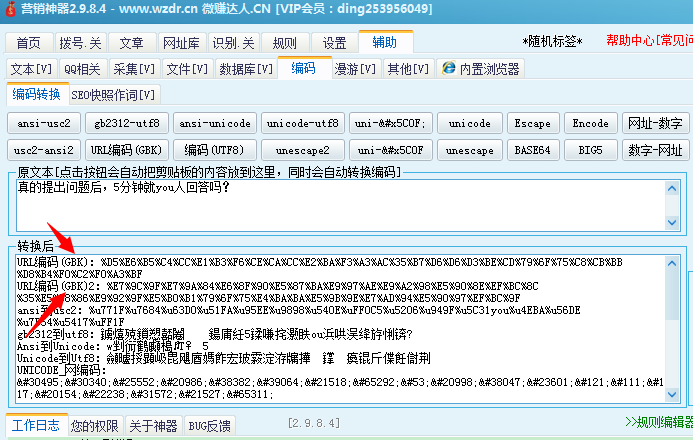The height and width of the screenshot is (440, 693).
Task: Open the 文本[V] sub-tab
Action: pyautogui.click(x=31, y=69)
